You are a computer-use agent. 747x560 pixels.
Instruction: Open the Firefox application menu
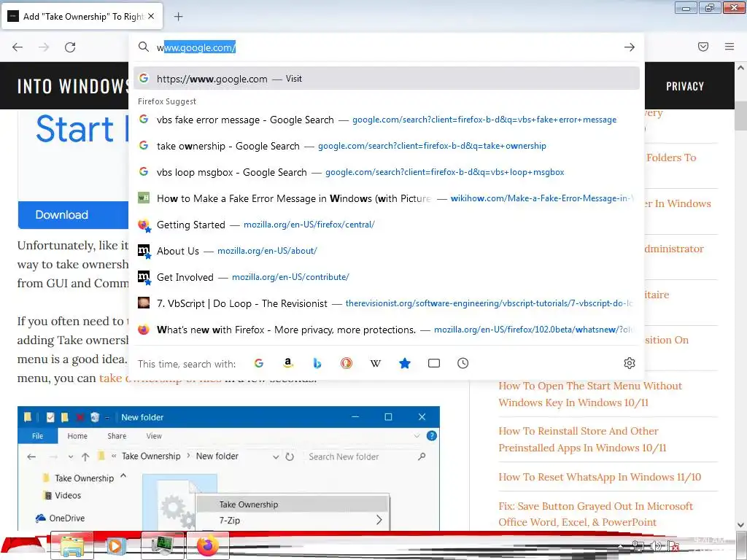[x=729, y=47]
